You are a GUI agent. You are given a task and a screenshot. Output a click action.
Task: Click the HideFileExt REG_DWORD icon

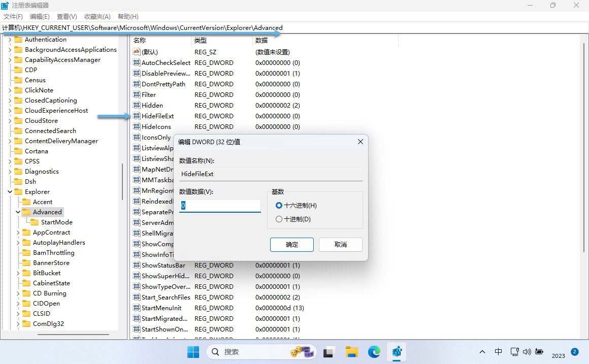(x=136, y=116)
